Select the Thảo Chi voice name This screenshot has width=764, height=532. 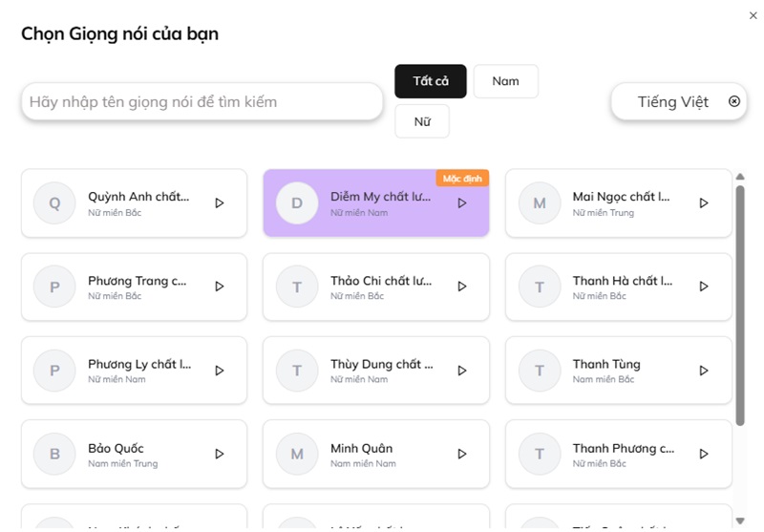381,281
